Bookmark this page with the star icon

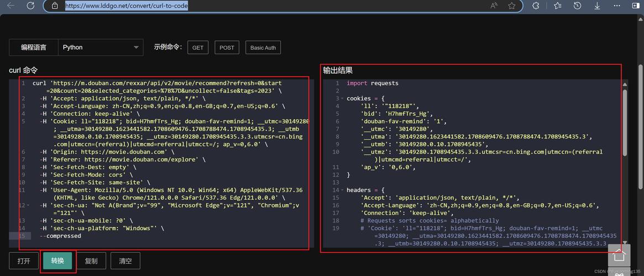point(512,6)
